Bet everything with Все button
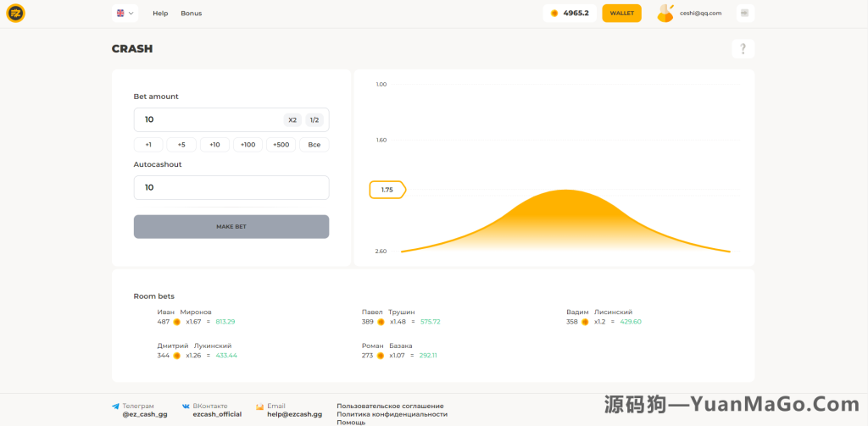 [314, 144]
